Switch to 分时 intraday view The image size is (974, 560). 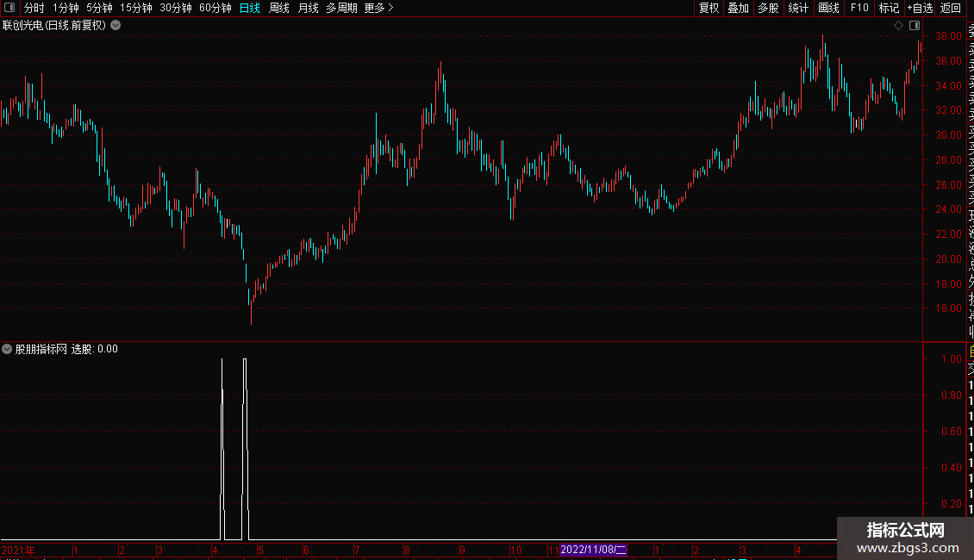pyautogui.click(x=34, y=8)
